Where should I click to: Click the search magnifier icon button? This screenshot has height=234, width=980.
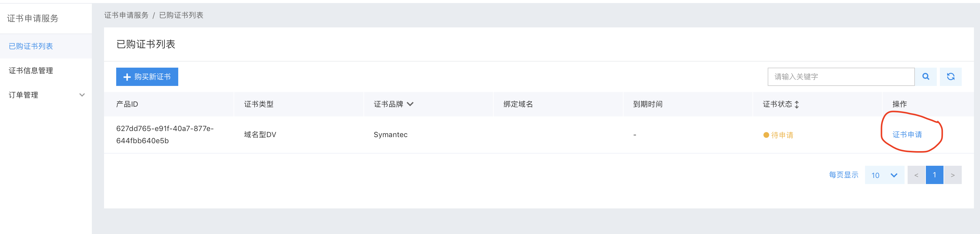tap(925, 76)
